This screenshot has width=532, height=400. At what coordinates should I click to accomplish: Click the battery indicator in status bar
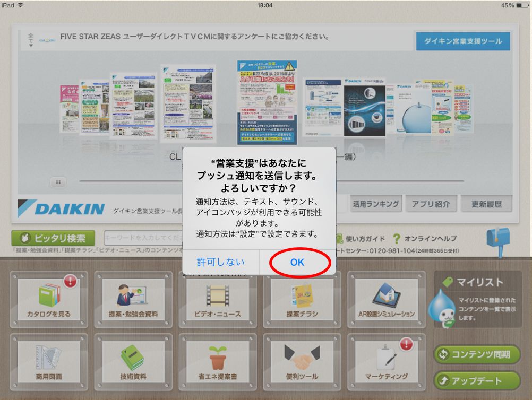point(521,5)
